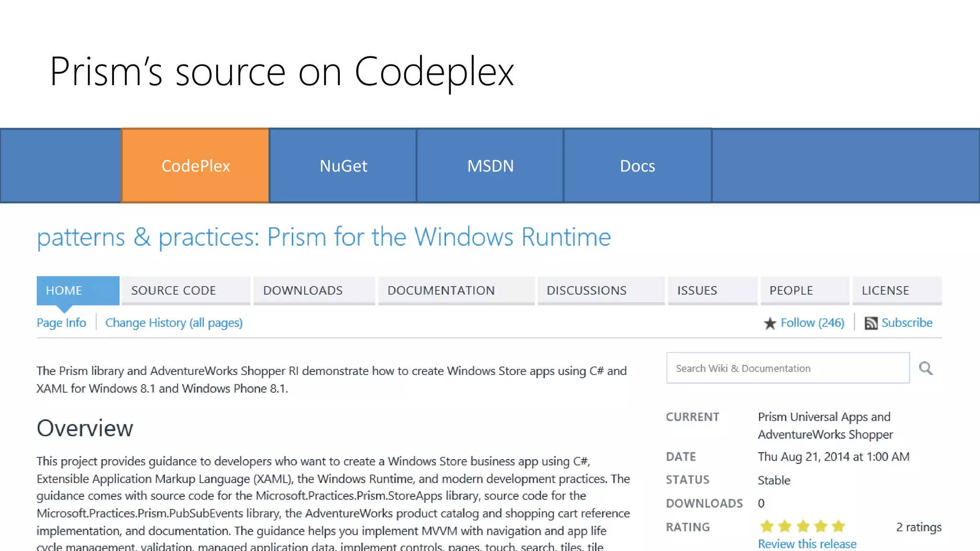Select the NuGet tile
This screenshot has height=551, width=980.
click(x=343, y=166)
